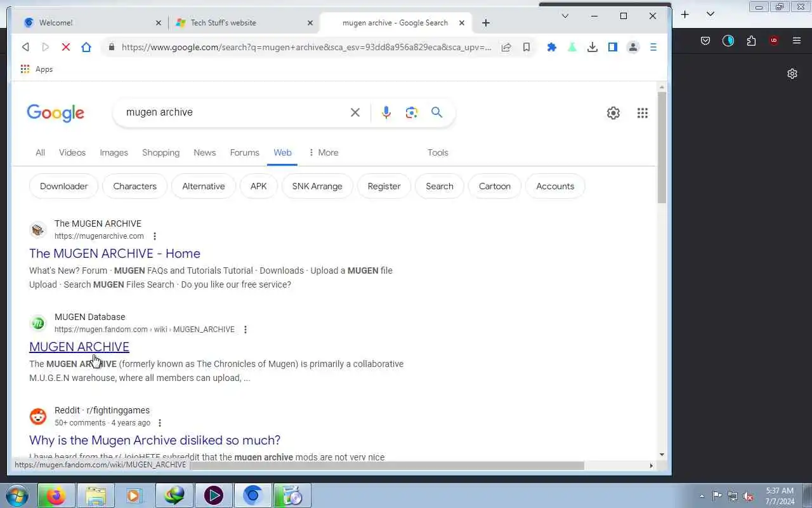
Task: Switch to the Welcome! tab
Action: [x=91, y=23]
